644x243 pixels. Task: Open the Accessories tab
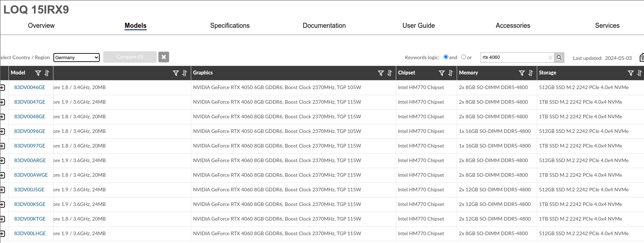(513, 26)
